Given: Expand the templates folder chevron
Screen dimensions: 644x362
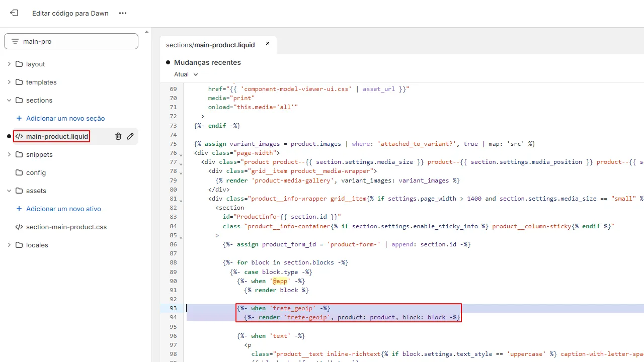Looking at the screenshot, I should coord(9,82).
